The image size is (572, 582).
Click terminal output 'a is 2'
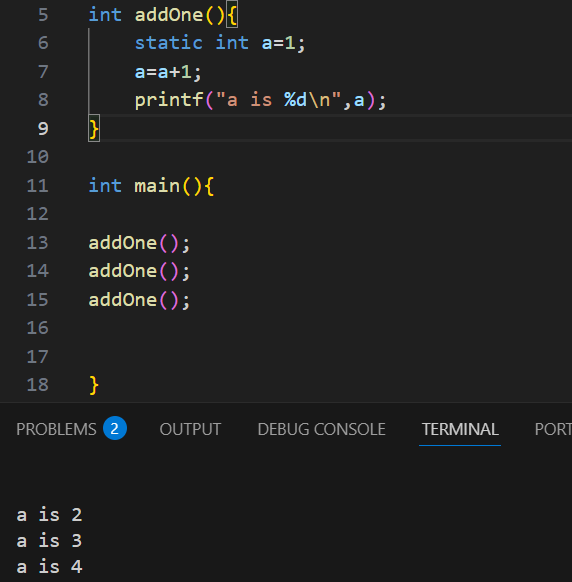[49, 515]
